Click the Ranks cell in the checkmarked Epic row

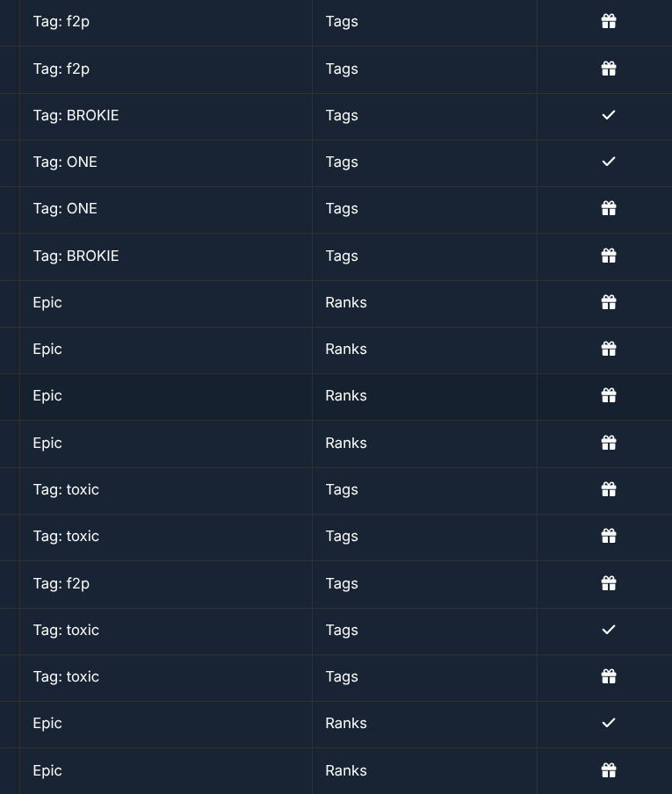[x=424, y=724]
